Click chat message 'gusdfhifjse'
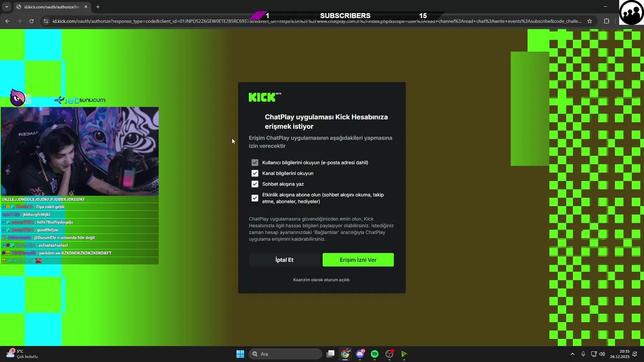The image size is (644, 362). 47,230
